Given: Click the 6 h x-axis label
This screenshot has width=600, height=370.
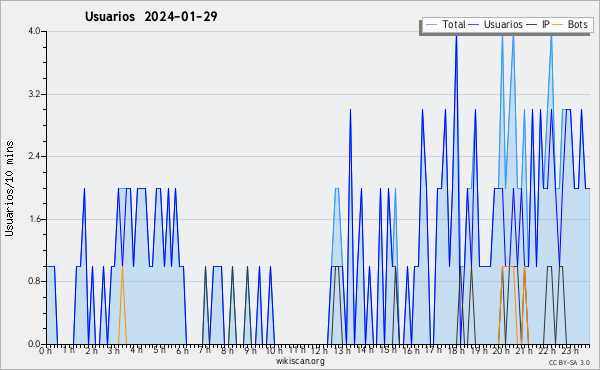Looking at the screenshot, I should (182, 350).
